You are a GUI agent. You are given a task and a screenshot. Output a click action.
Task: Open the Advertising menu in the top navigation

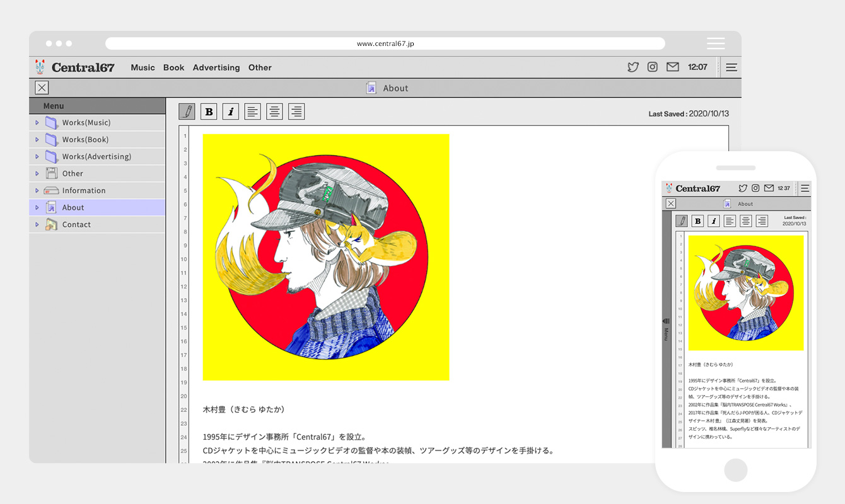pyautogui.click(x=216, y=67)
